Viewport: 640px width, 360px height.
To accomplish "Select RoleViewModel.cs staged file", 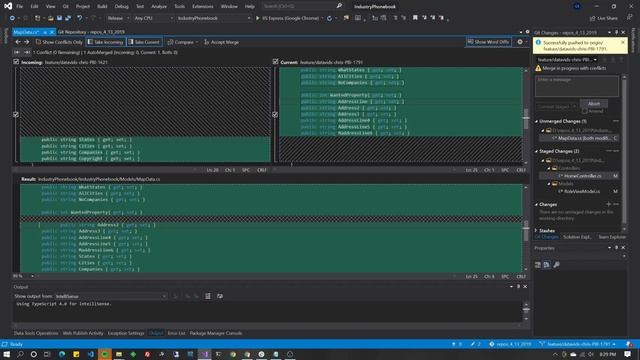I will [578, 191].
